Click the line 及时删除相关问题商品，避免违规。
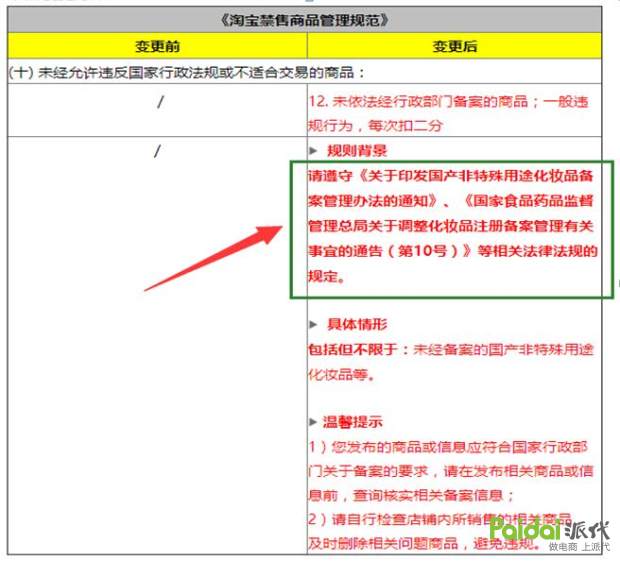 coord(425,544)
